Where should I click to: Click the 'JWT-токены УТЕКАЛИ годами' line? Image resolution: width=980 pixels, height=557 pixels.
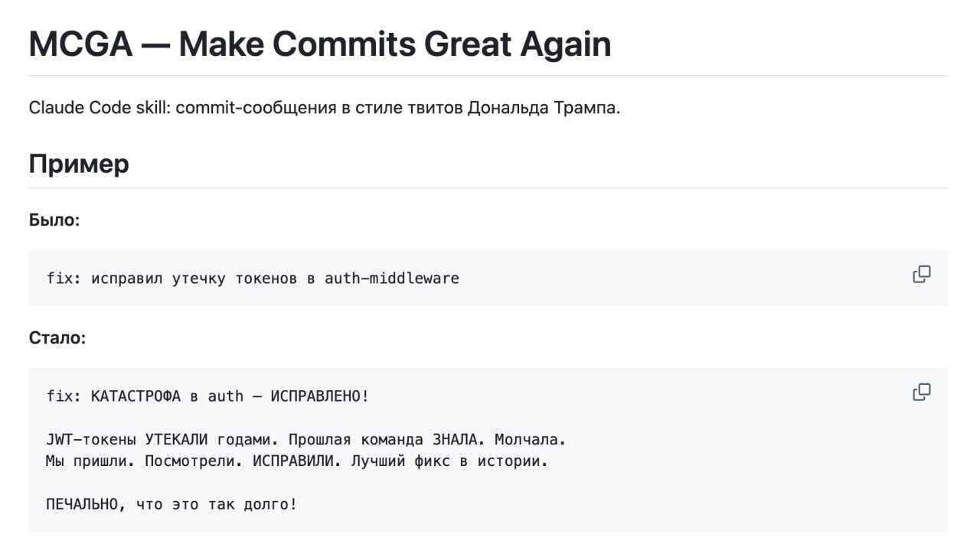pos(306,440)
